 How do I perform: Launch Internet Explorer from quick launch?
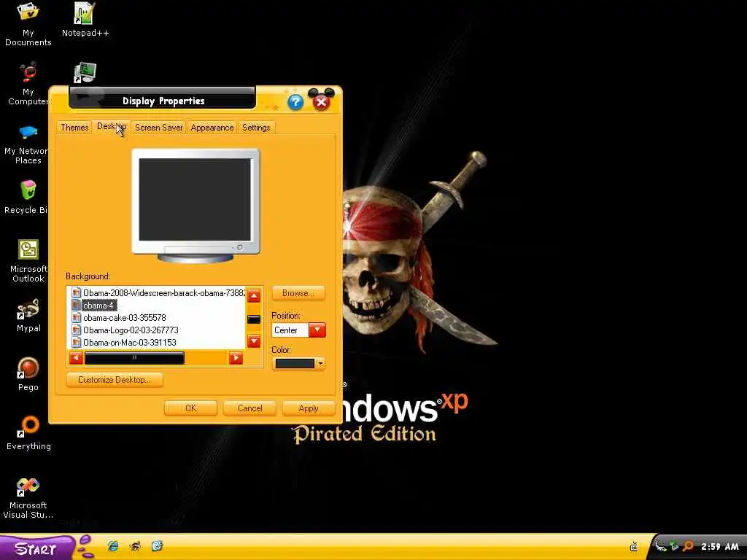click(x=113, y=546)
